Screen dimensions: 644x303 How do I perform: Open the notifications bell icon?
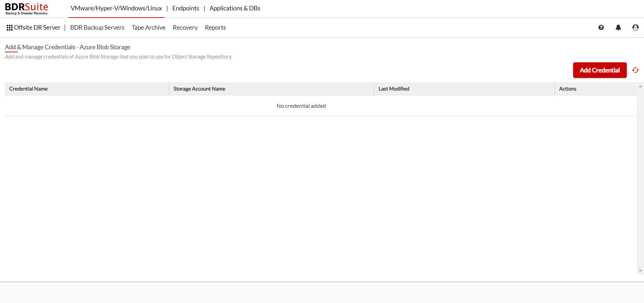pos(618,28)
